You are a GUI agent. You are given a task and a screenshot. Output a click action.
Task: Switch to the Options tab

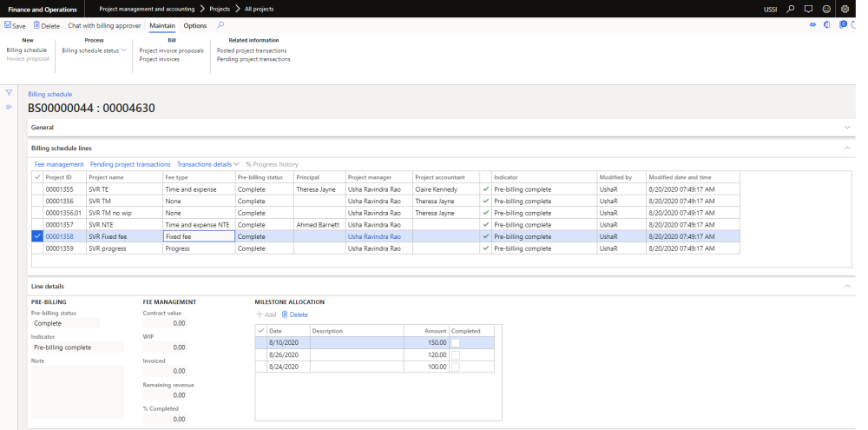pos(194,26)
